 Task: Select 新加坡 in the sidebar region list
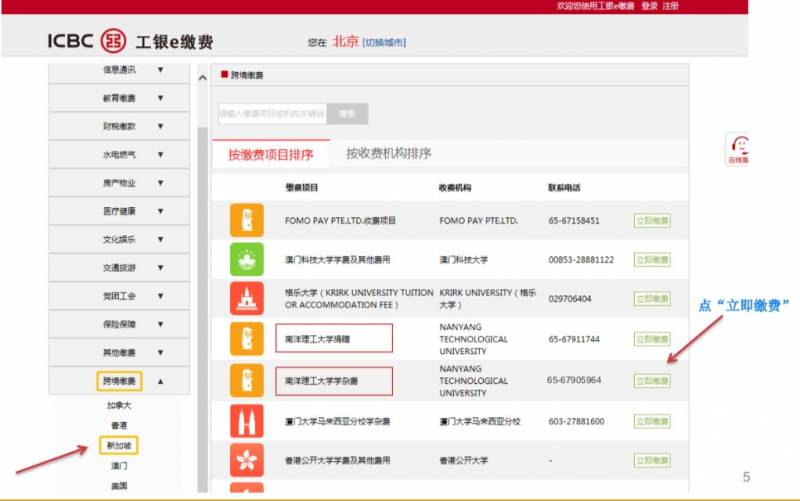pyautogui.click(x=119, y=445)
